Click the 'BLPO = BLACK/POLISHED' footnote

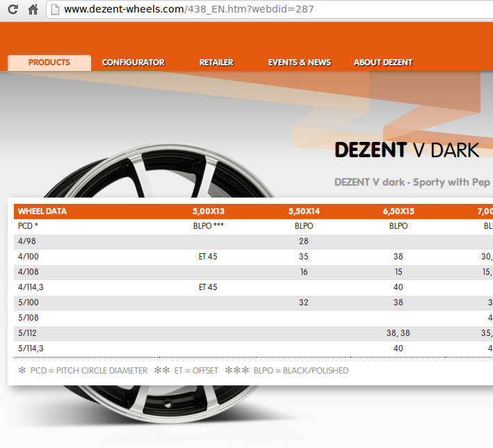(301, 371)
